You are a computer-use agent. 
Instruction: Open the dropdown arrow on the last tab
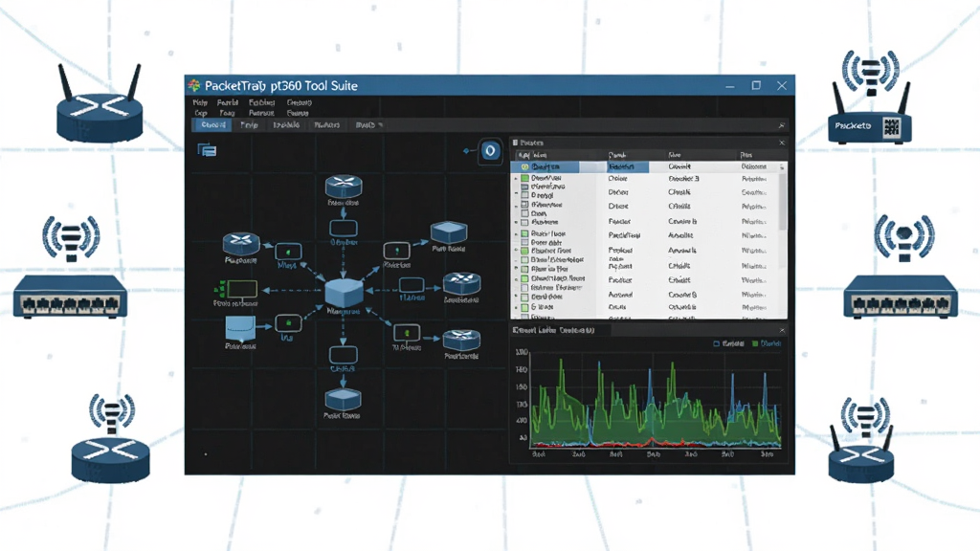381,125
